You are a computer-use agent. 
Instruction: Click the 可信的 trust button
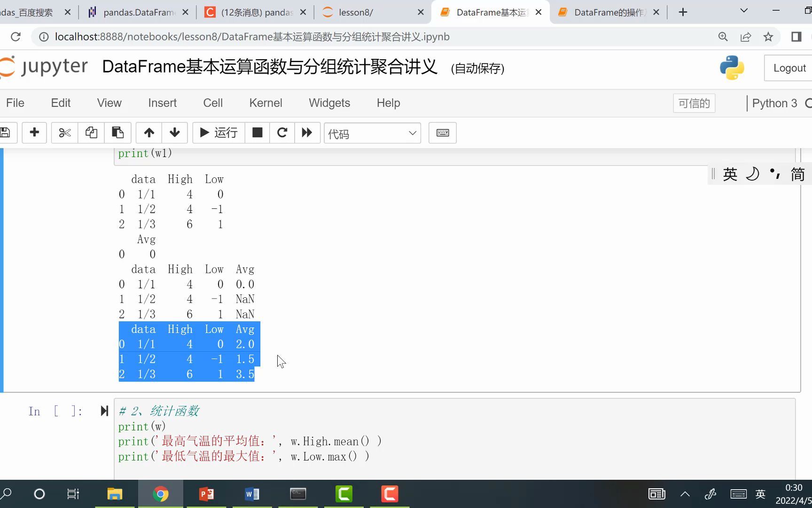click(x=694, y=103)
